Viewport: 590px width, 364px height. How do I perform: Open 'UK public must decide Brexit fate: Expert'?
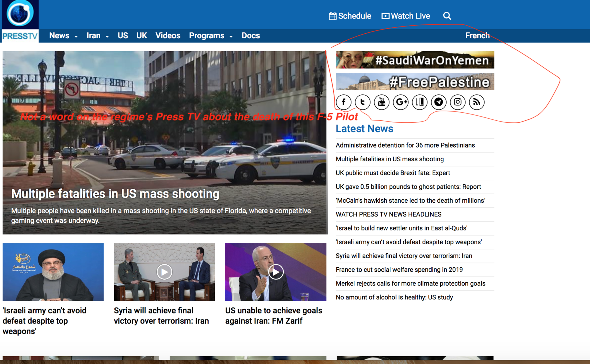[393, 173]
